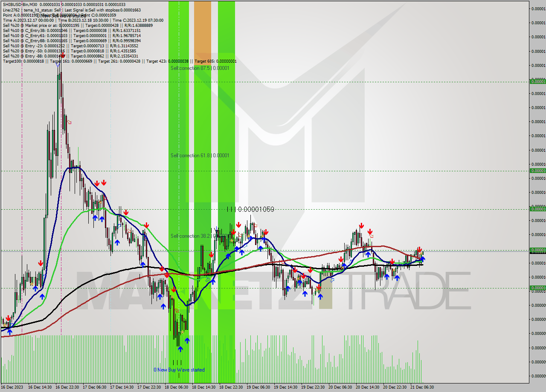Select the 'Sell %10 @ Entry -23' line
The height and width of the screenshot is (392, 546).
(x=70, y=46)
